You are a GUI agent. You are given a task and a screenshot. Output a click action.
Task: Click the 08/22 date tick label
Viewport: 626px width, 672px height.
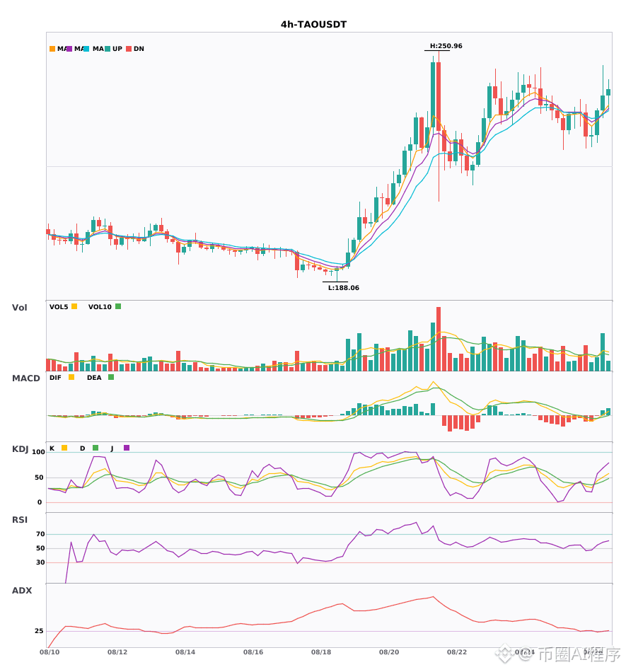coord(457,652)
